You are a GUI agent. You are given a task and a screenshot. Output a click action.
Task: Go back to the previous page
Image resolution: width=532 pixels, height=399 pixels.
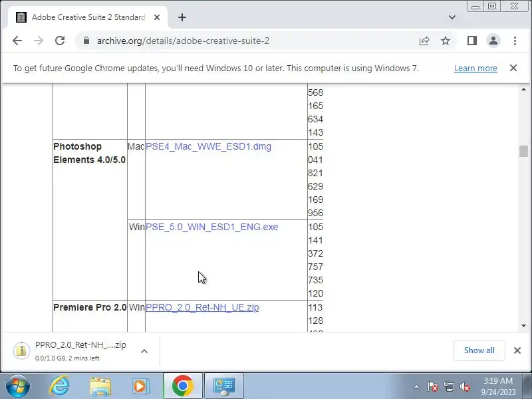[x=17, y=41]
